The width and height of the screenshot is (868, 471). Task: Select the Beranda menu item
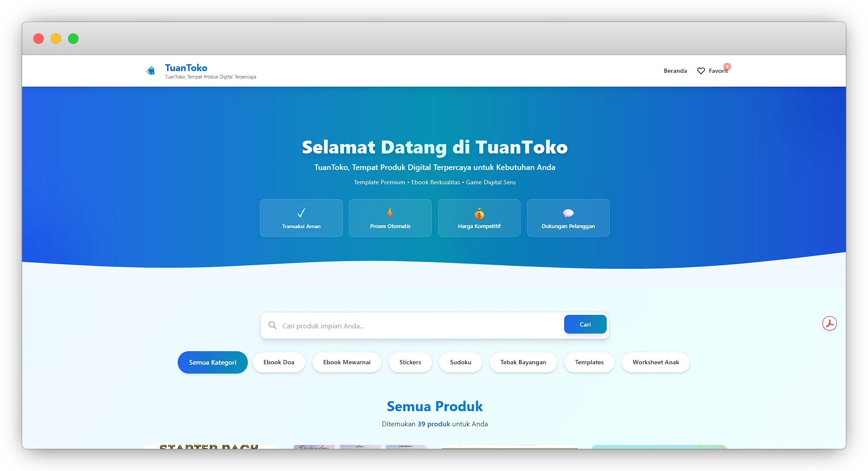coord(675,71)
